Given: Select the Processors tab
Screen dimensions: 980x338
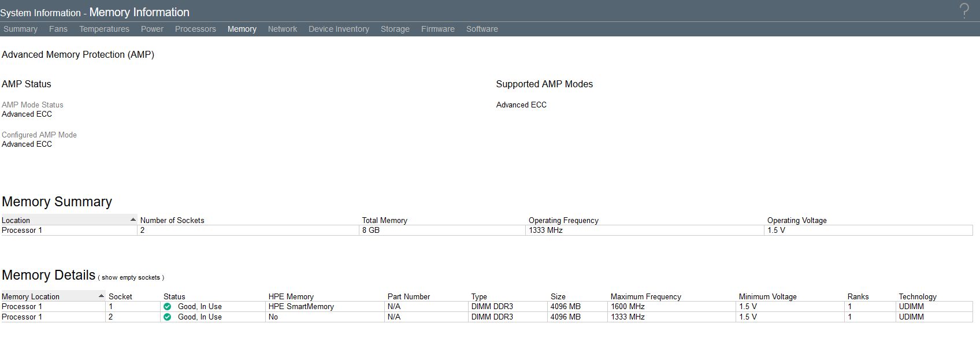Looking at the screenshot, I should point(195,29).
